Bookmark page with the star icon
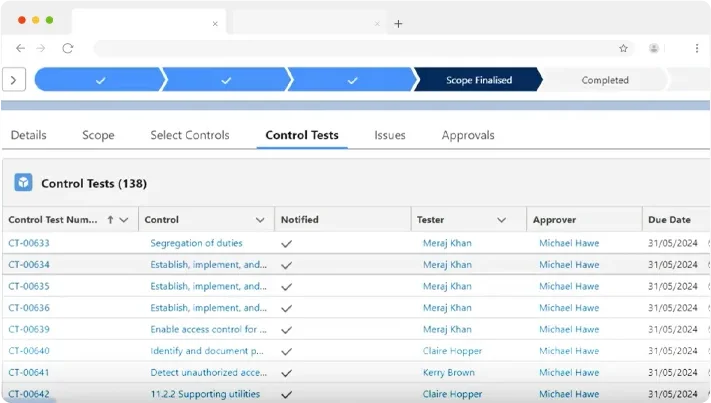This screenshot has height=403, width=711. pyautogui.click(x=623, y=48)
